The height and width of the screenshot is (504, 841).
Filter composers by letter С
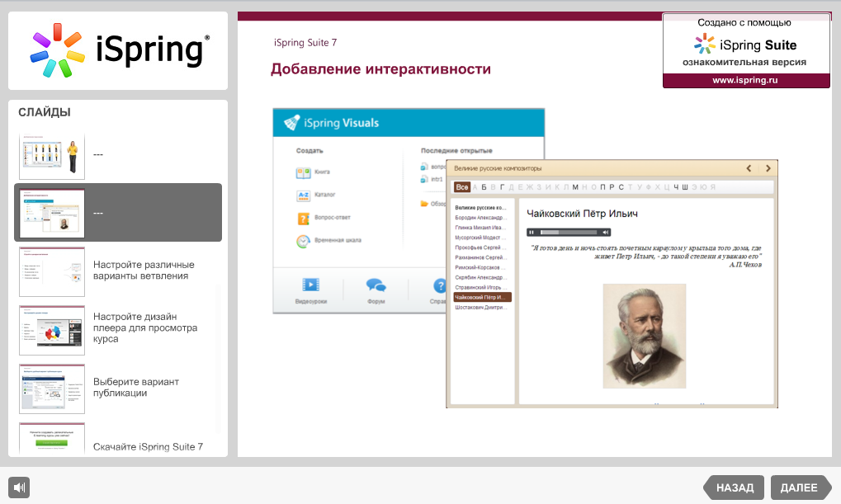[x=621, y=187]
